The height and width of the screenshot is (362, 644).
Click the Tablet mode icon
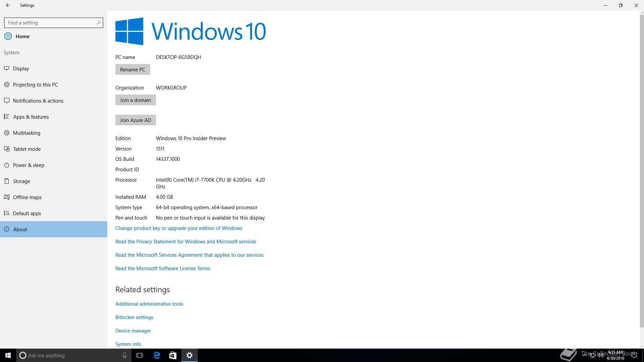click(6, 149)
